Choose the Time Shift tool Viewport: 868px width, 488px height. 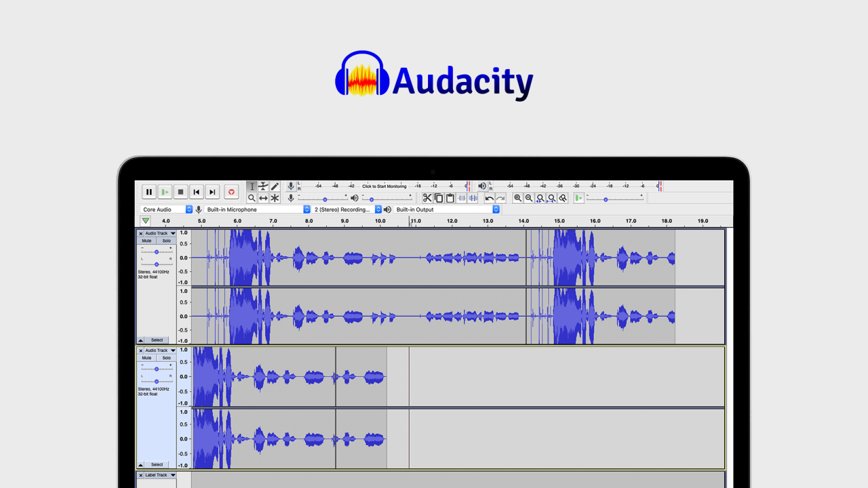(263, 197)
